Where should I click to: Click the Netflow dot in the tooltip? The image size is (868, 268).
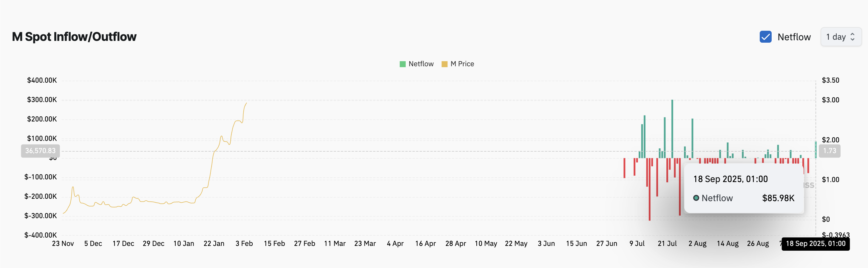(x=696, y=198)
